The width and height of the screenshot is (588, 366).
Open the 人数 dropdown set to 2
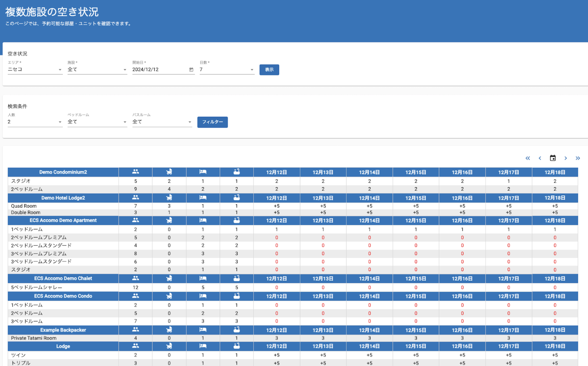click(x=35, y=122)
